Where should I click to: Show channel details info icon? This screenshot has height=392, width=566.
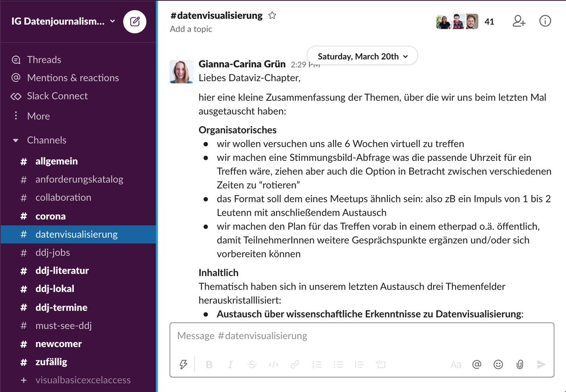click(x=545, y=21)
